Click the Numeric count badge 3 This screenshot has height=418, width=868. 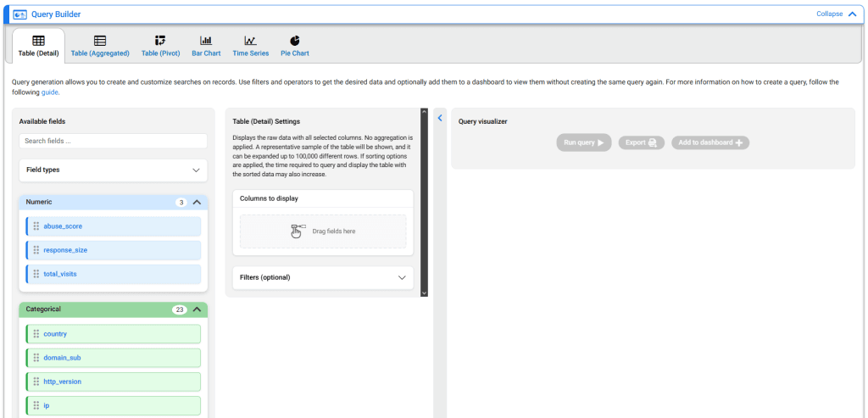[x=181, y=202]
